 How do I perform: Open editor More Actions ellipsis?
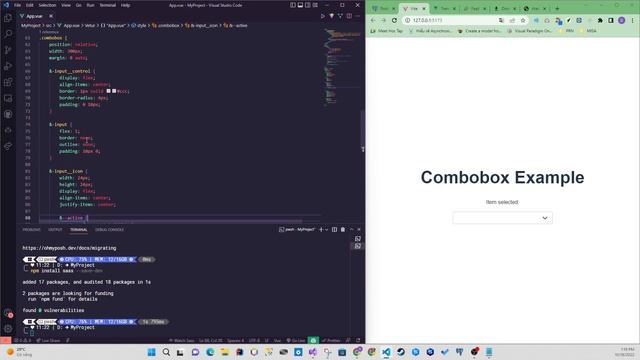click(x=358, y=16)
